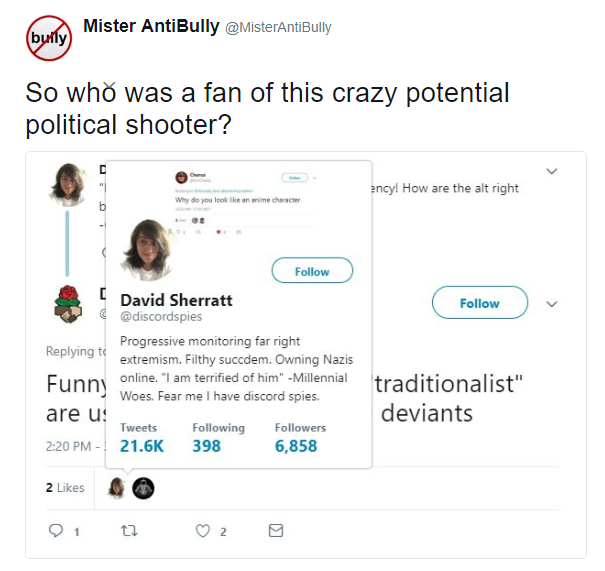Click @MisterAntiBully handle

[278, 28]
